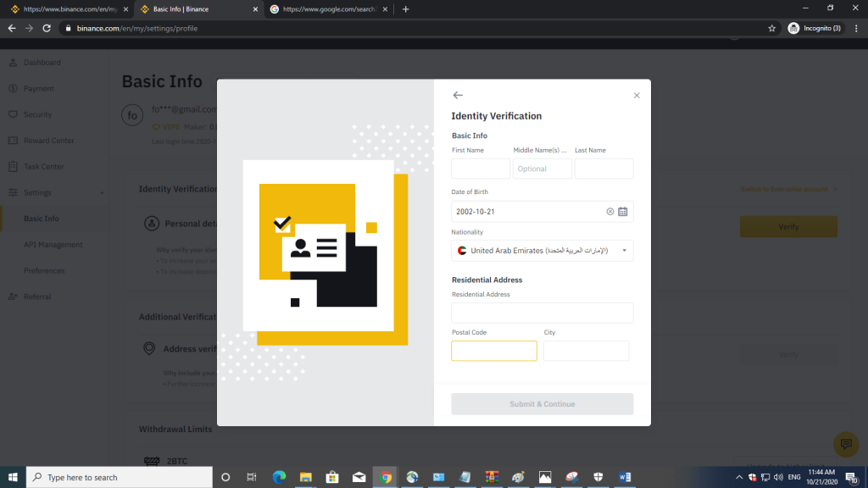868x488 pixels.
Task: Open the Windows Start menu
Action: pyautogui.click(x=13, y=477)
